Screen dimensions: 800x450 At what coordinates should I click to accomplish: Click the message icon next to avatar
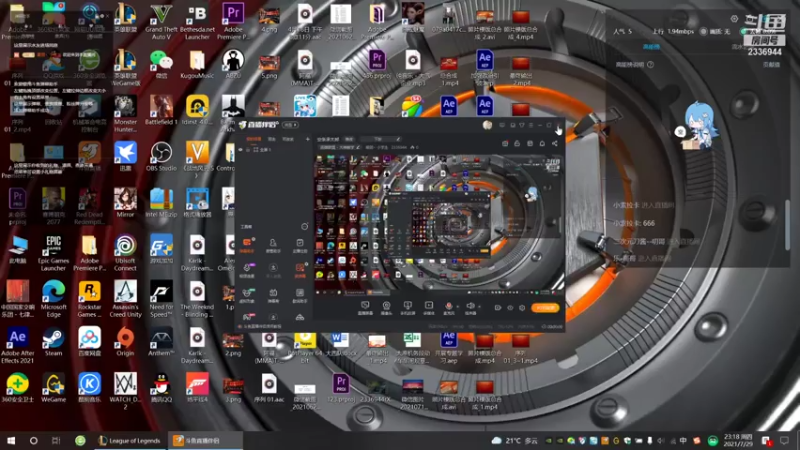coord(502,125)
